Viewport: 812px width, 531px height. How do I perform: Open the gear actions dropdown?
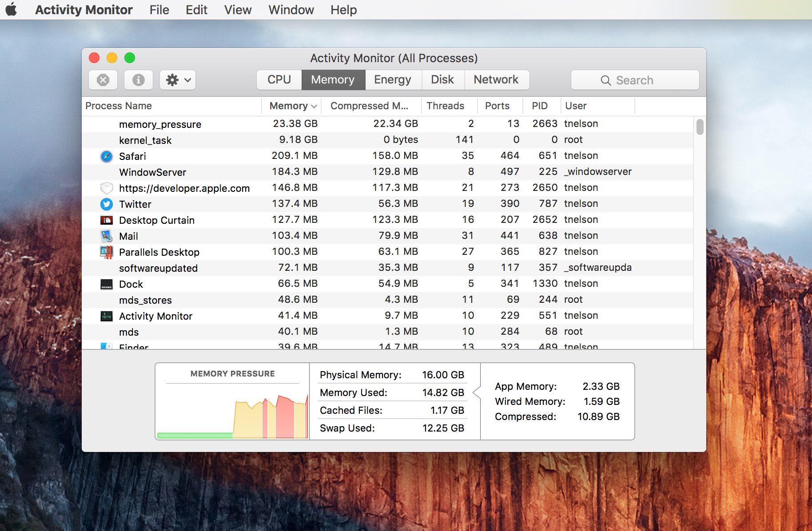coord(178,80)
